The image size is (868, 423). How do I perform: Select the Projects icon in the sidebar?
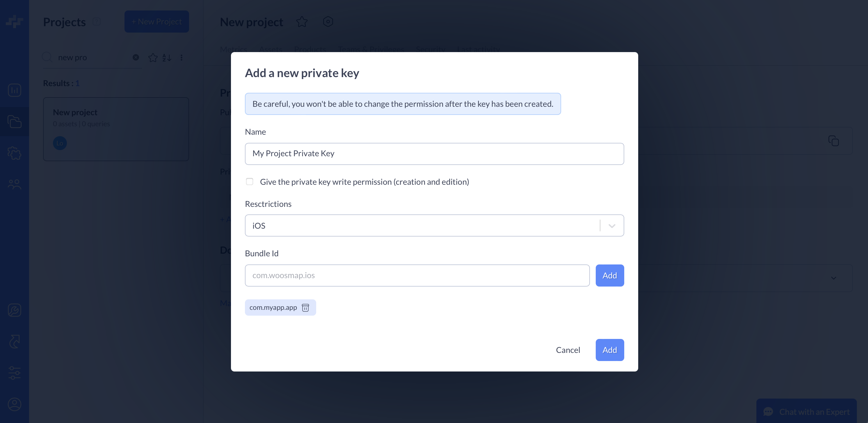pos(14,122)
